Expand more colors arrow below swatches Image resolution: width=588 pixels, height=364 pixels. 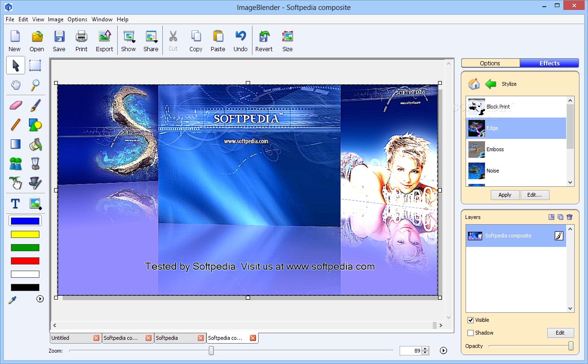(40, 299)
